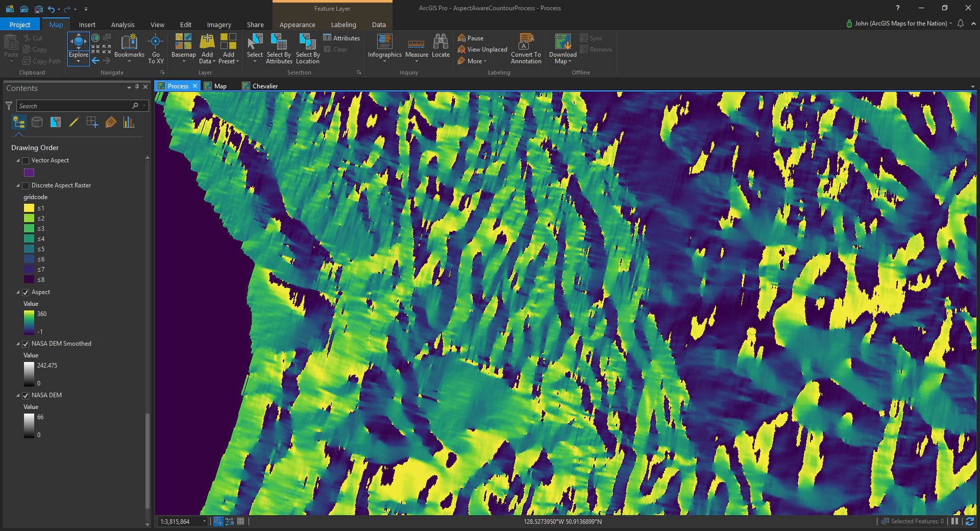Uncheck the NASA DEM Smoothed layer
This screenshot has width=980, height=531.
tap(26, 344)
